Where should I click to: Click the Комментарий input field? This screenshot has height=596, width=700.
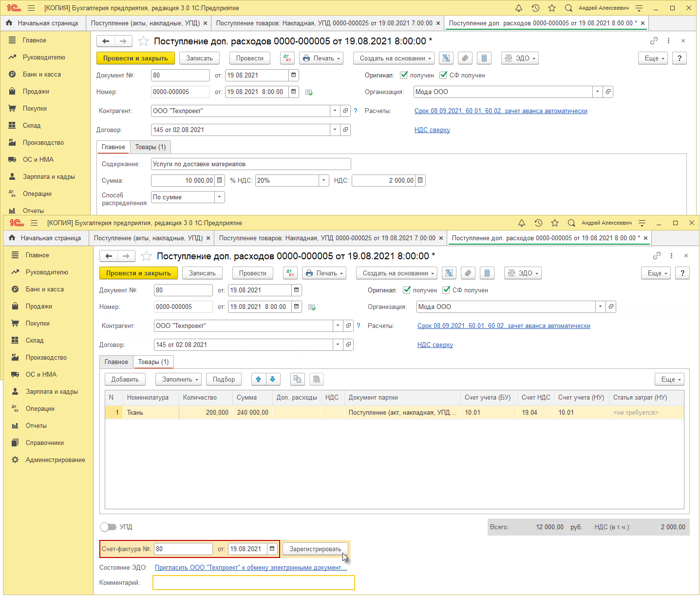[254, 582]
